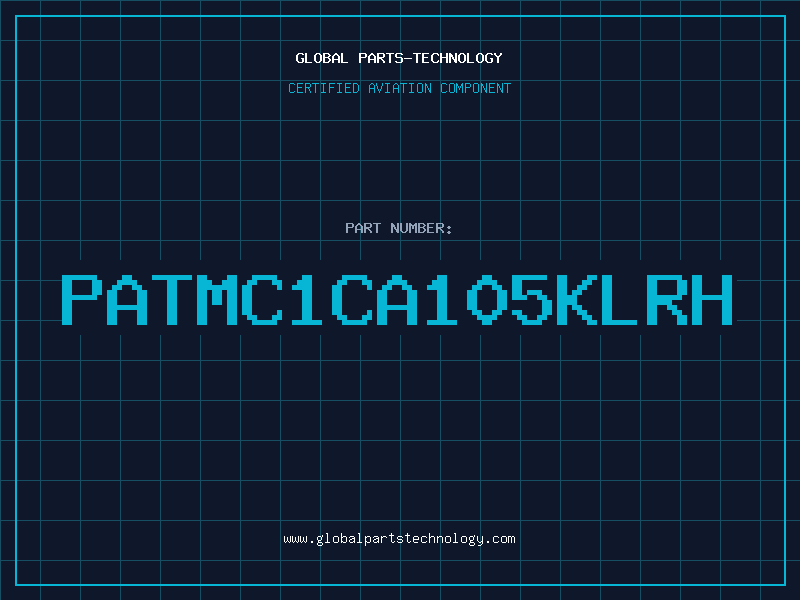Click the letter K in the part number
The image size is (800, 600).
pyautogui.click(x=577, y=300)
